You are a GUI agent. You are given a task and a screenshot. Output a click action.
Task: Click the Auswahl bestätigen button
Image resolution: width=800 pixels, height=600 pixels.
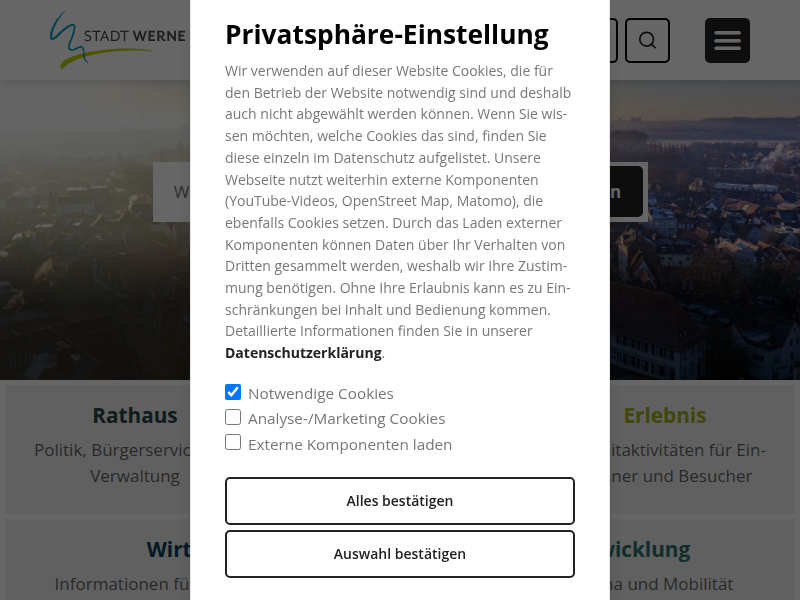399,553
